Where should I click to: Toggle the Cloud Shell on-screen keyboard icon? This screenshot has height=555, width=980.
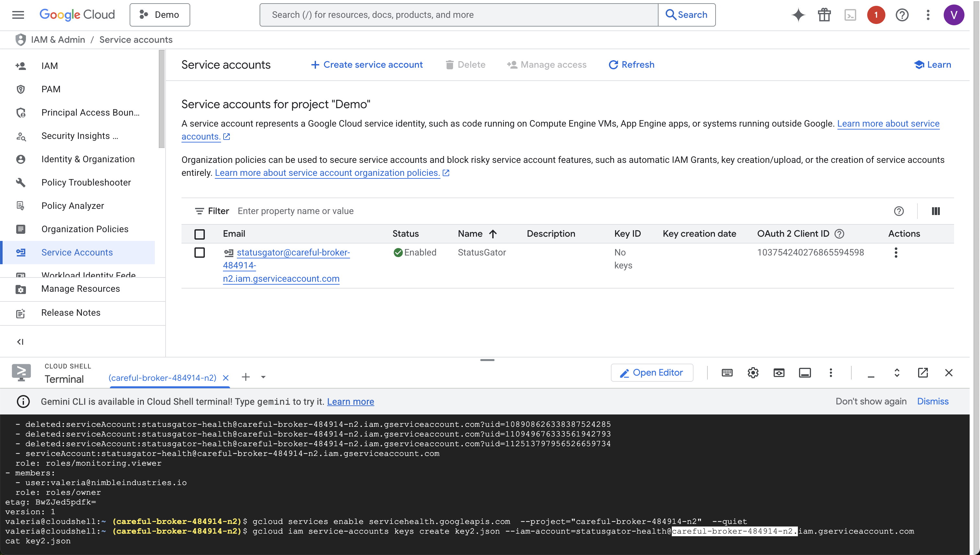727,372
